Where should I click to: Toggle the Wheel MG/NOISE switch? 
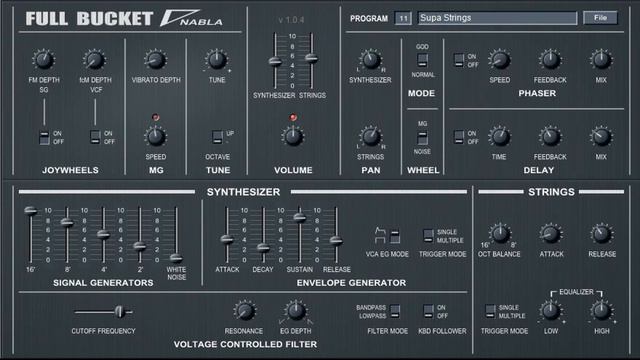tap(422, 138)
